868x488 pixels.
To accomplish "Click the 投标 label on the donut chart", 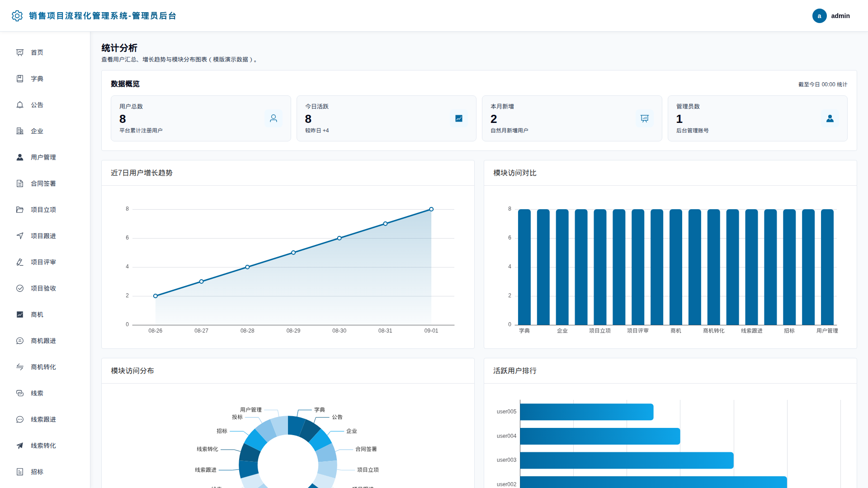I will (x=237, y=417).
